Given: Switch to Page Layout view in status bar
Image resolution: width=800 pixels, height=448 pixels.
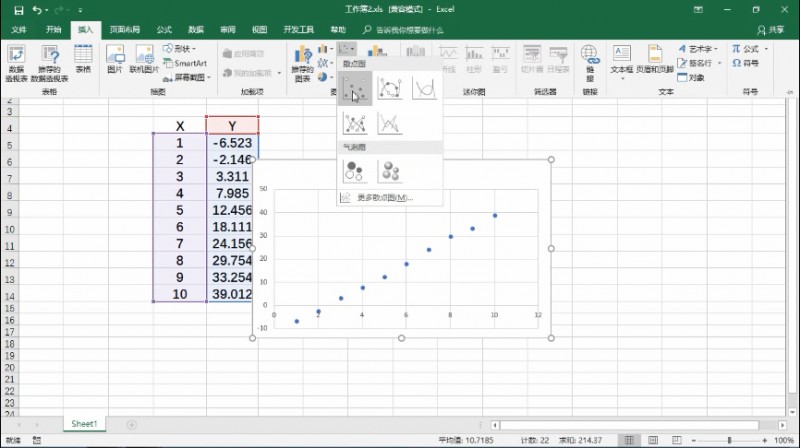Looking at the screenshot, I should tap(653, 440).
